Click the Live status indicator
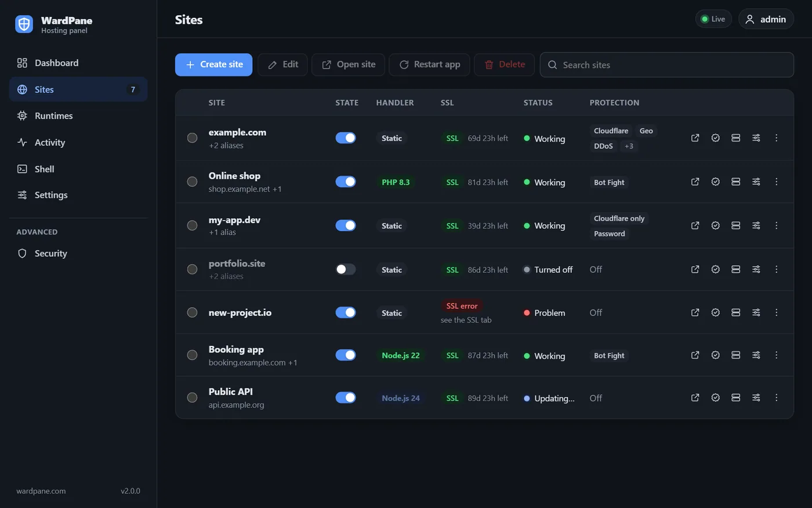The height and width of the screenshot is (508, 812). tap(713, 19)
